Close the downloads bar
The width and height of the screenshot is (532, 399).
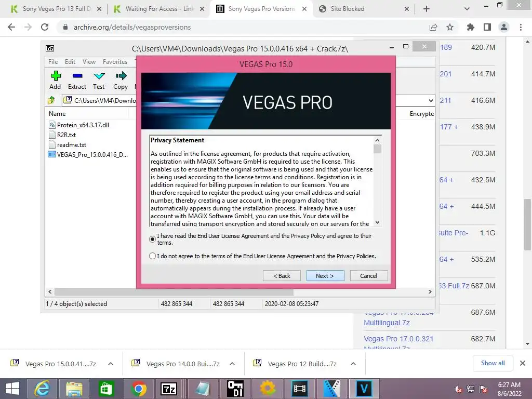tap(523, 363)
